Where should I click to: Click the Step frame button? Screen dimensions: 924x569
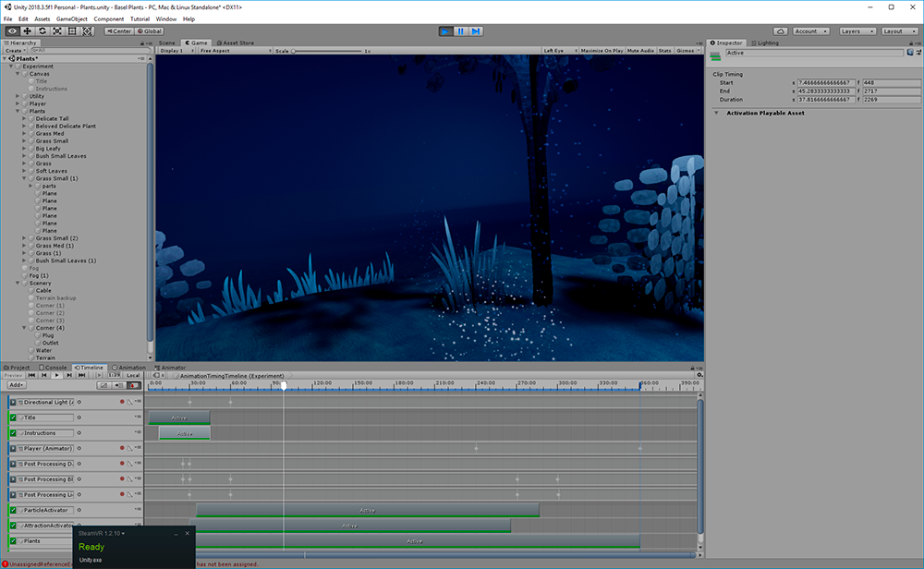(476, 31)
